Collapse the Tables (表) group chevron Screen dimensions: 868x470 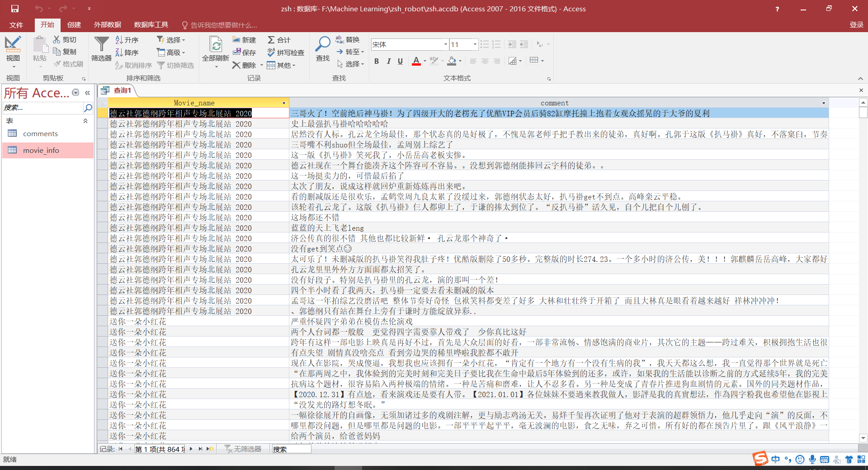tap(85, 121)
